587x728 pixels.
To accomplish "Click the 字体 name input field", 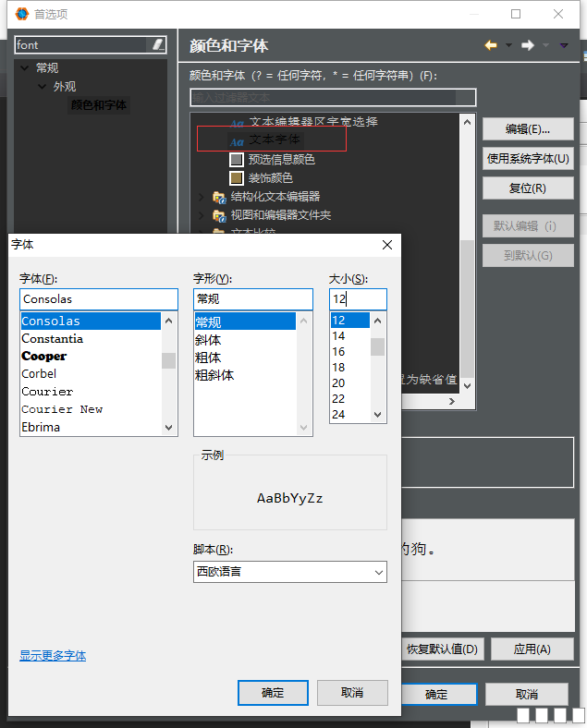I will coord(98,299).
